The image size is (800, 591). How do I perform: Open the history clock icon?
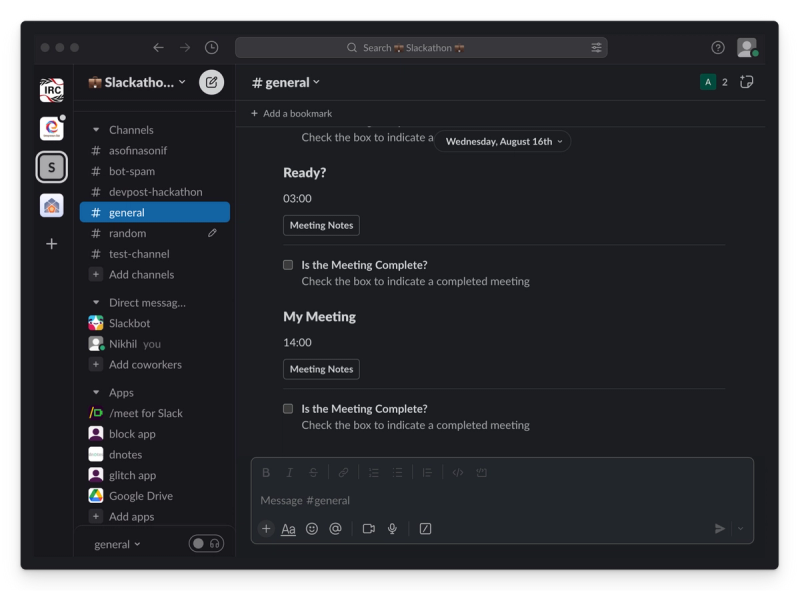coord(211,47)
